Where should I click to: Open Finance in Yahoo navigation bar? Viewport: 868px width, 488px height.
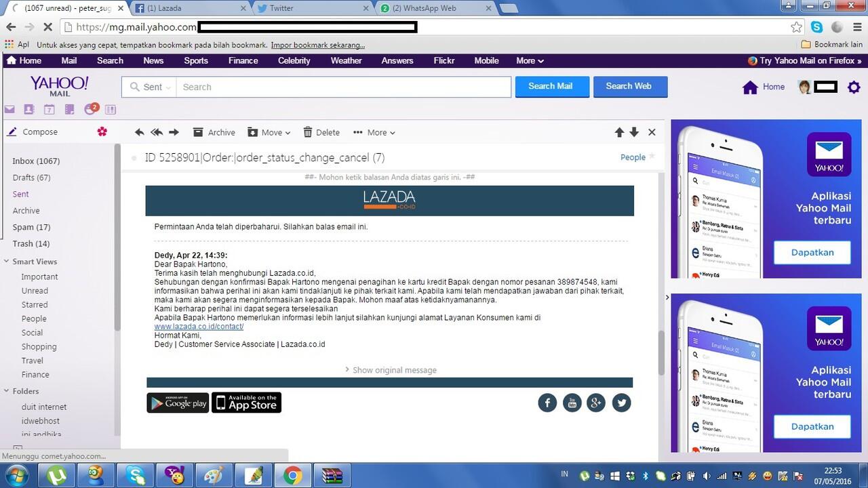[243, 60]
